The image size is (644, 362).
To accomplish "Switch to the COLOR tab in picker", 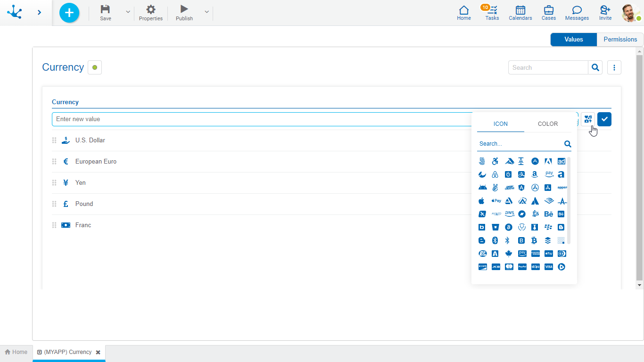I will click(547, 124).
